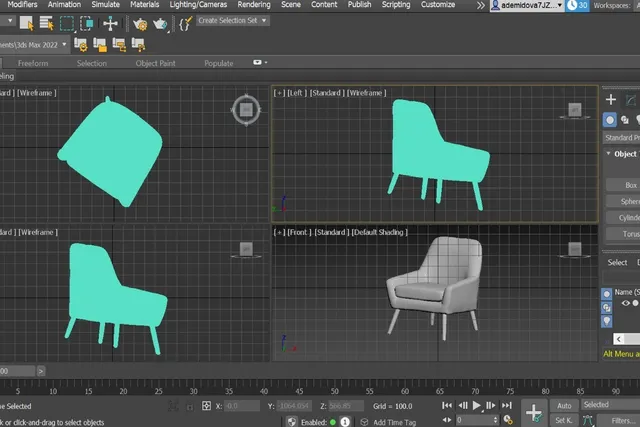Open the Scene menu
The image size is (640, 427).
point(291,4)
